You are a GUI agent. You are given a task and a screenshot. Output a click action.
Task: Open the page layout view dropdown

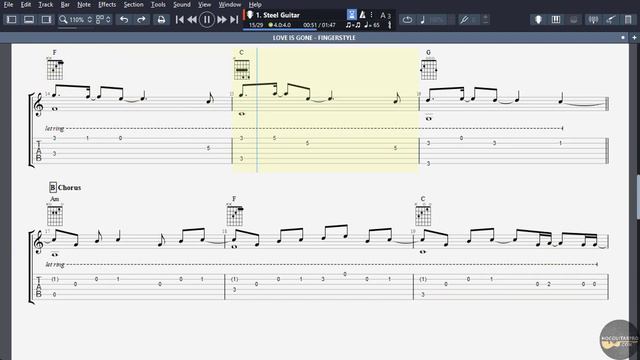(103, 20)
